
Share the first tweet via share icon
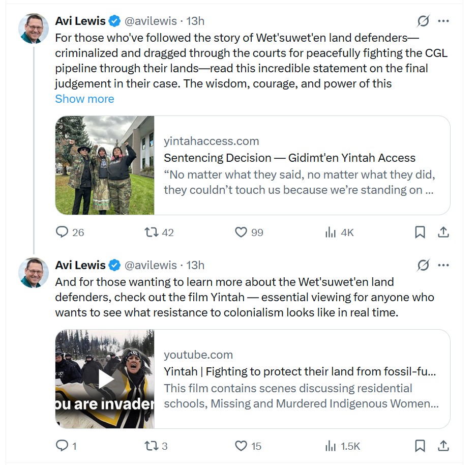443,232
